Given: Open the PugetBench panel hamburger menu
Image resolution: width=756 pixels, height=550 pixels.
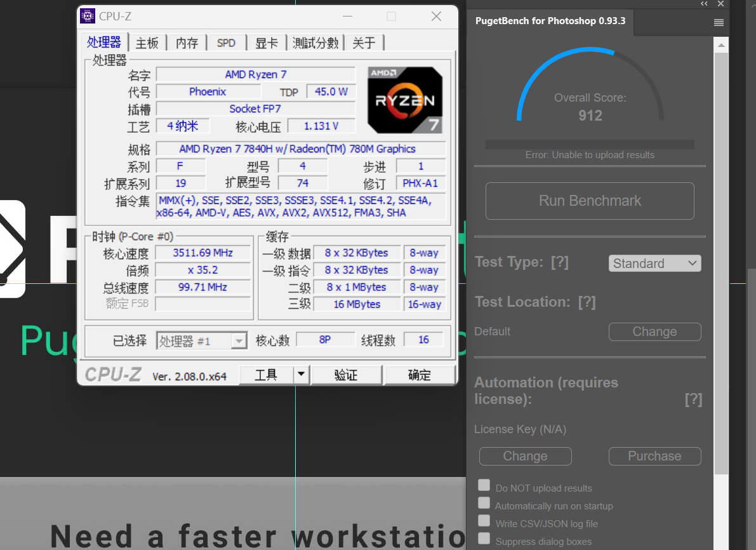Looking at the screenshot, I should point(719,22).
